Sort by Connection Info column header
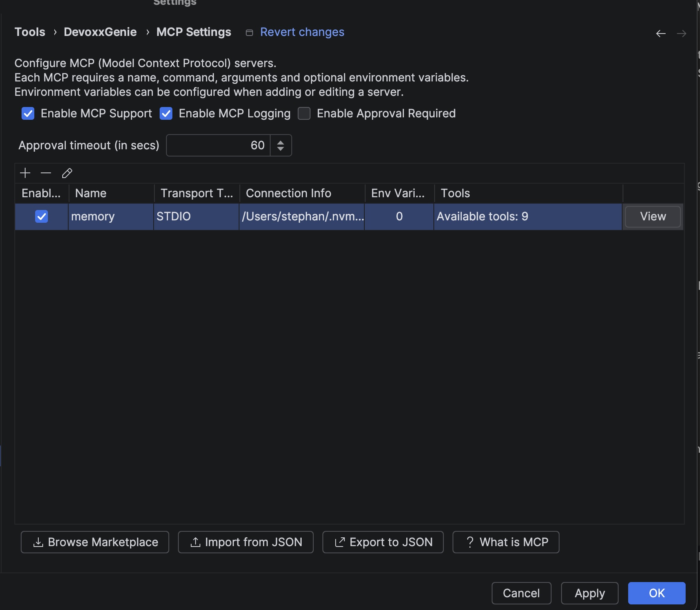700x610 pixels. pyautogui.click(x=302, y=193)
